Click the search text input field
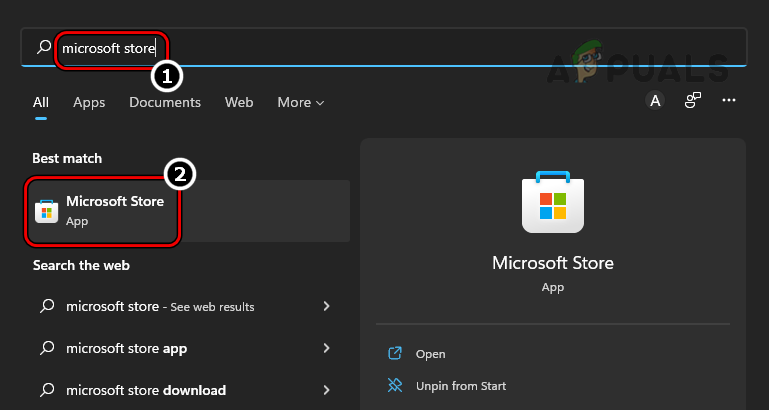This screenshot has width=769, height=410. click(x=400, y=47)
